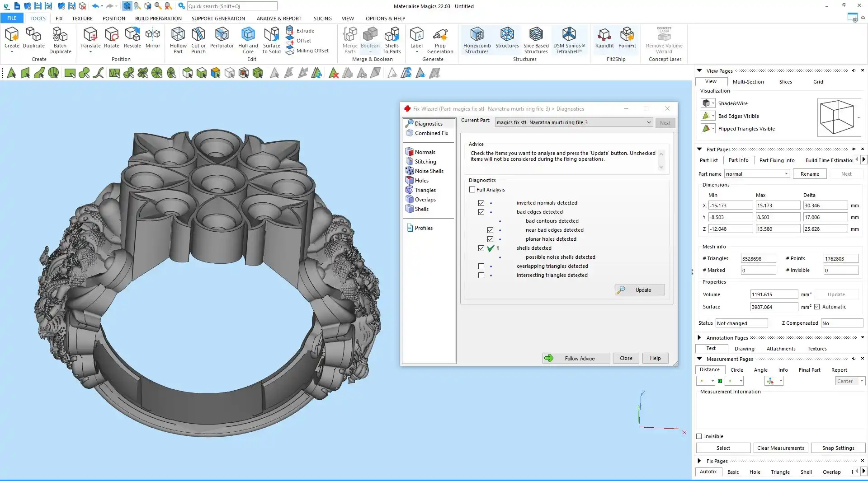Click the Quick search input field
This screenshot has width=868, height=481.
coord(231,6)
